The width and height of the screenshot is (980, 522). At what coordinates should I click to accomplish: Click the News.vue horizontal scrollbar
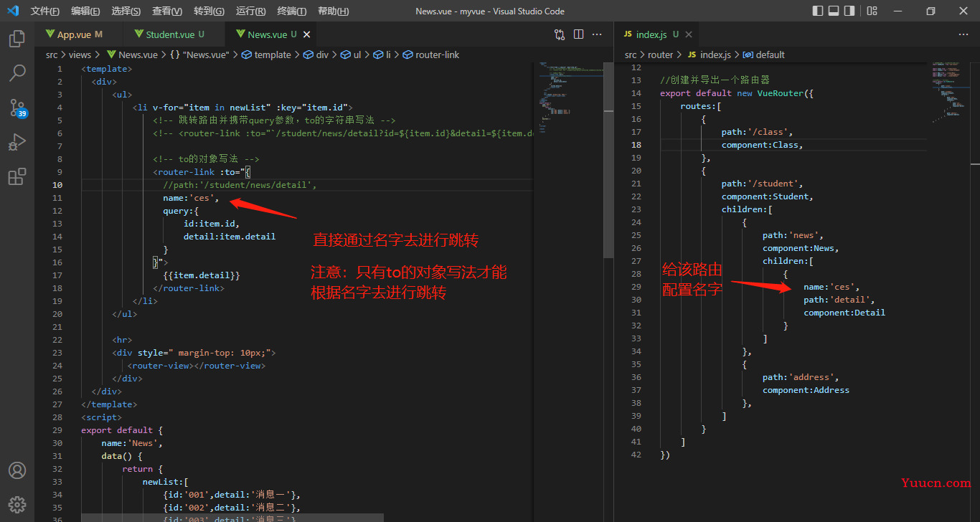point(232,517)
